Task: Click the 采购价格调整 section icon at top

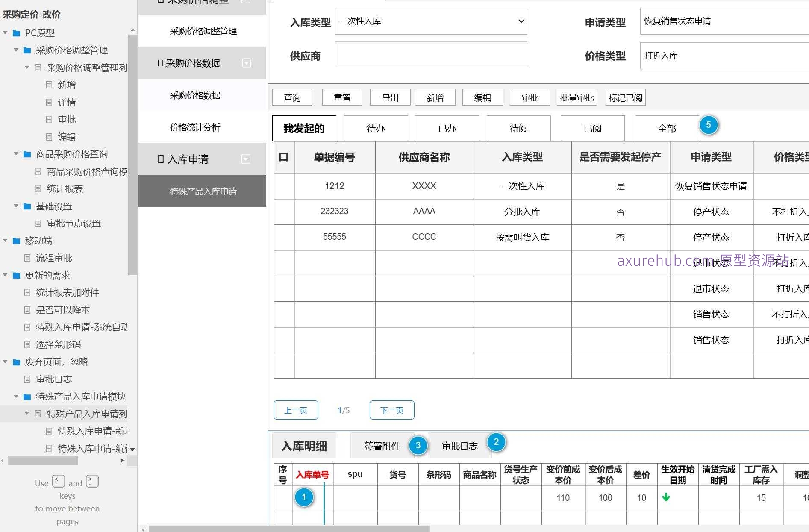Action: click(161, 2)
